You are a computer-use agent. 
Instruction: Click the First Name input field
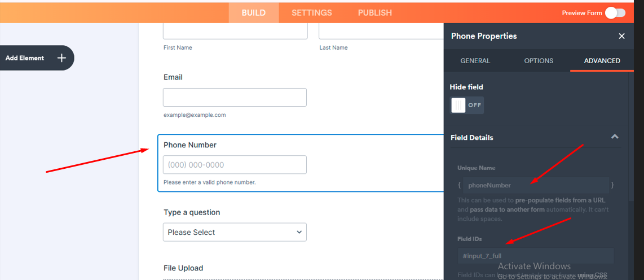click(235, 31)
